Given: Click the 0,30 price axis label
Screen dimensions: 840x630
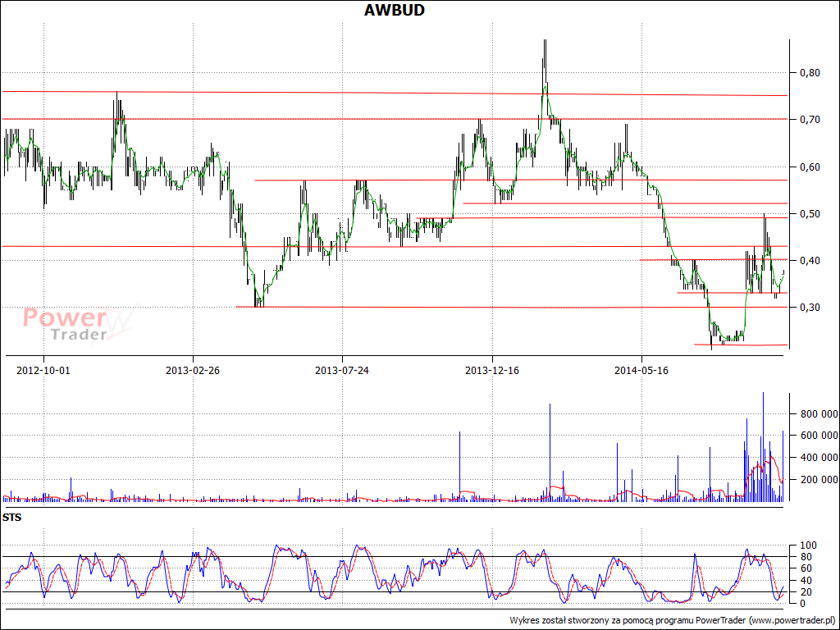Looking at the screenshot, I should [810, 307].
